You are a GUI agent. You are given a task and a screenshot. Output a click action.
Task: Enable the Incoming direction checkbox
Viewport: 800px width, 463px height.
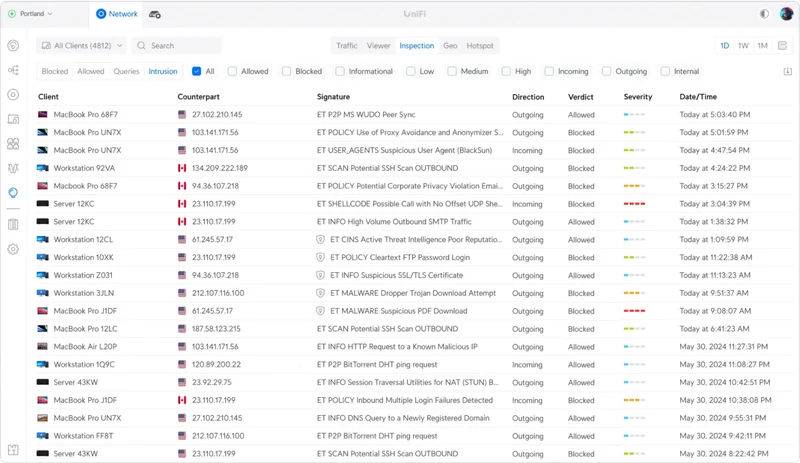click(x=549, y=71)
